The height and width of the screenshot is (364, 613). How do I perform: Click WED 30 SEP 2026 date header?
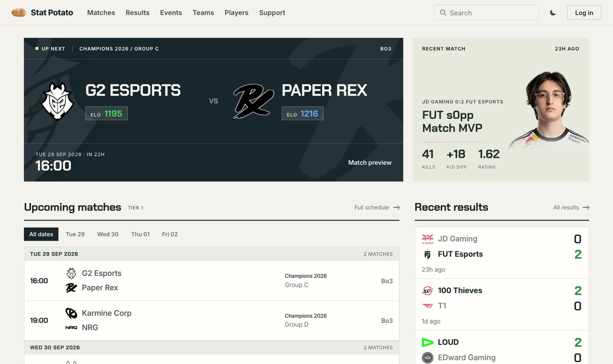pyautogui.click(x=55, y=348)
